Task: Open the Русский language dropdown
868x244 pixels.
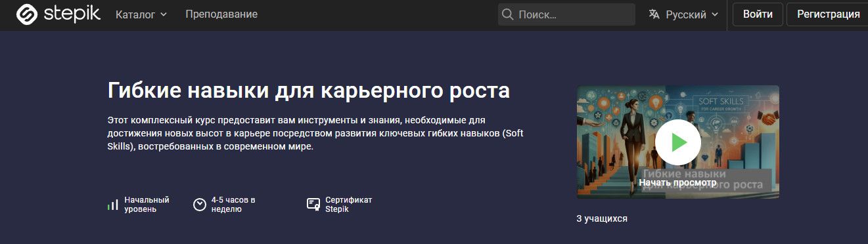Action: (x=683, y=14)
